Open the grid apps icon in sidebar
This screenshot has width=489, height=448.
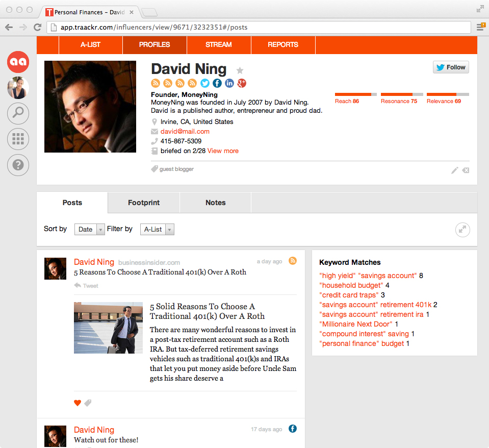(18, 139)
